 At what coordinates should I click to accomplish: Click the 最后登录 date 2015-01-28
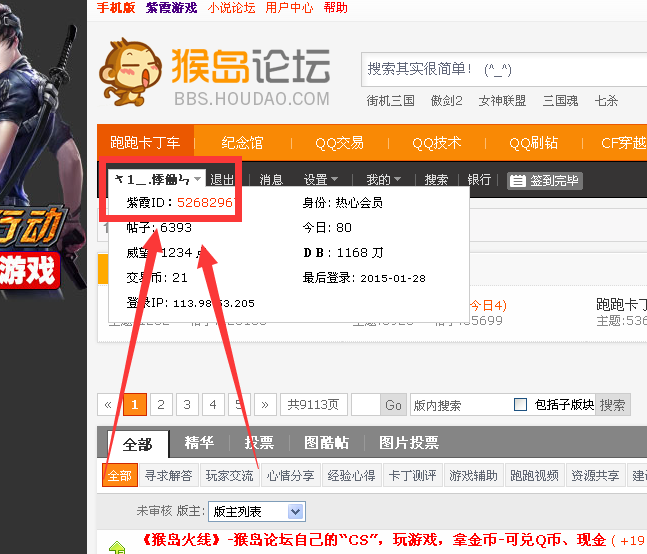393,278
